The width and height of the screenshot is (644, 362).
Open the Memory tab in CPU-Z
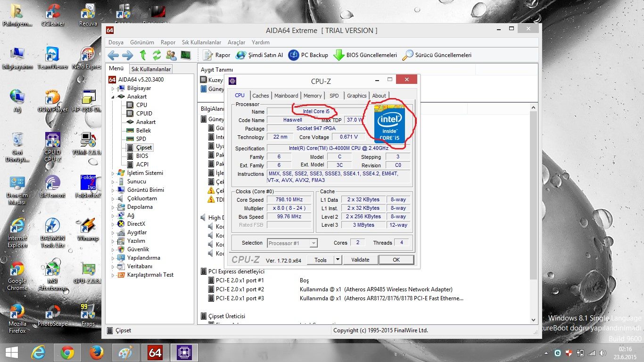[313, 96]
